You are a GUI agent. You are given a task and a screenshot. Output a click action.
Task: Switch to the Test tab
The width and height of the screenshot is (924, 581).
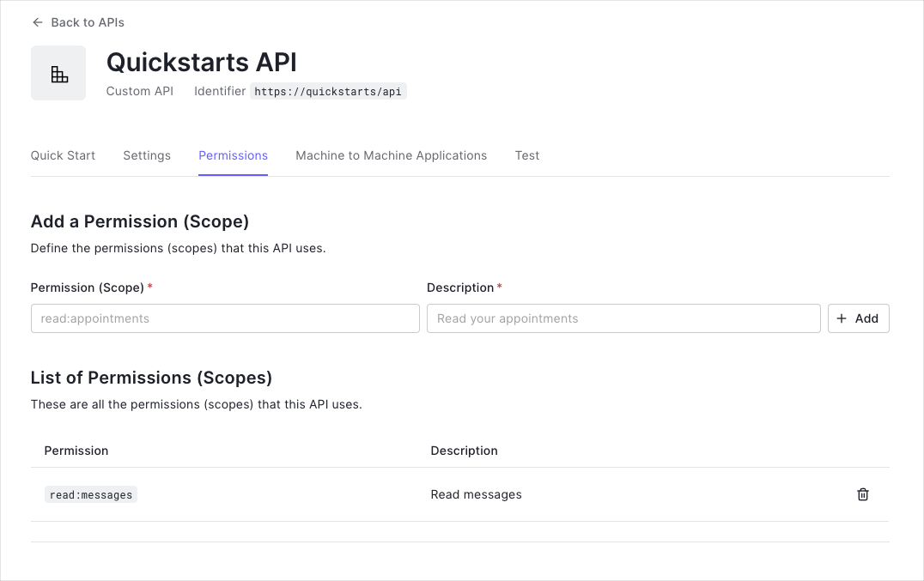526,155
